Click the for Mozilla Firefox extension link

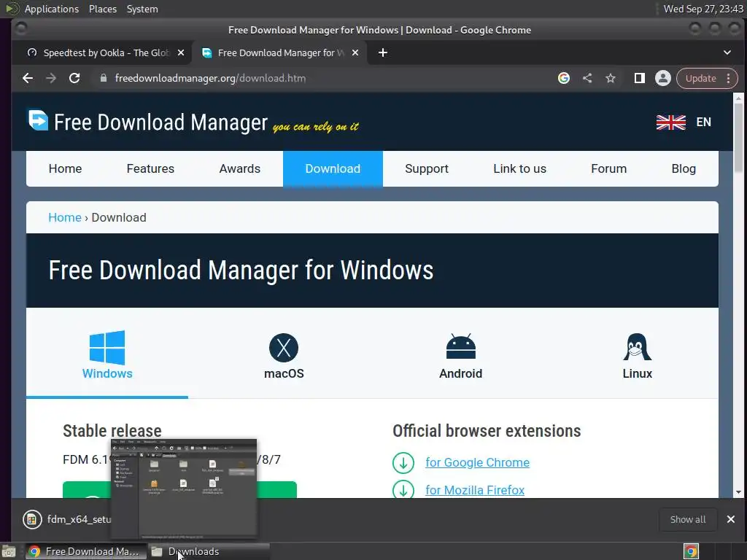(475, 490)
